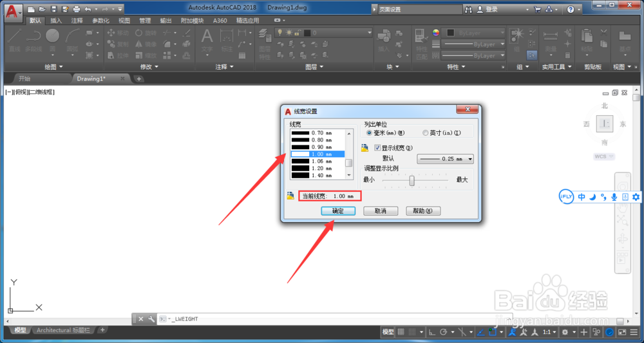Click the Stretch (拉伸) tool

click(118, 55)
